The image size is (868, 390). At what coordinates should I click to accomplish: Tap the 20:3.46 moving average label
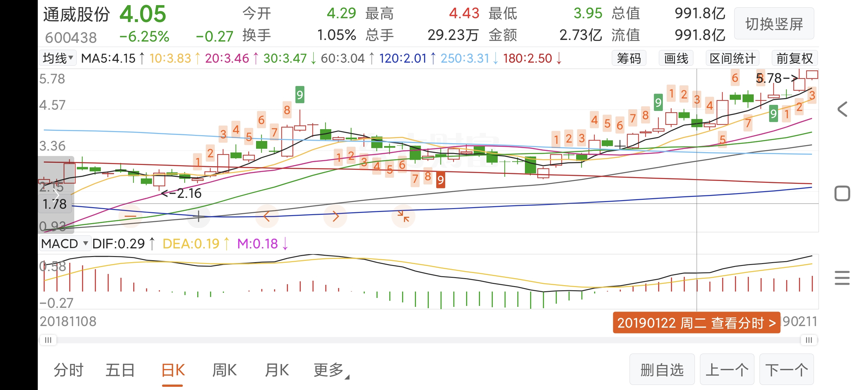tap(232, 58)
